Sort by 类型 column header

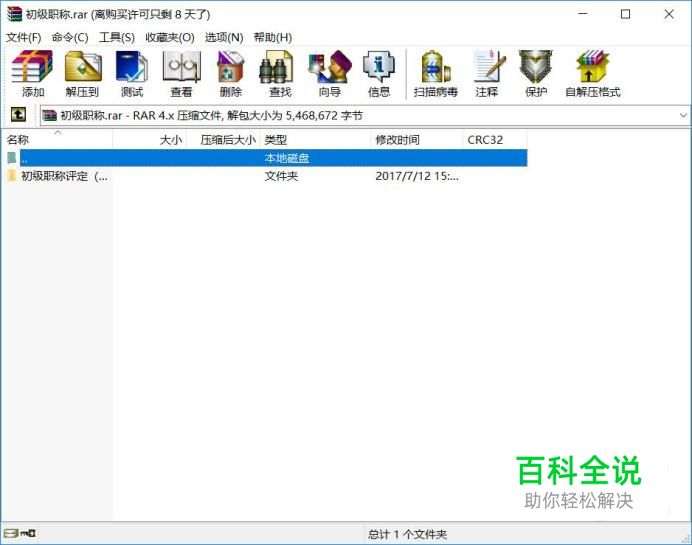click(316, 140)
